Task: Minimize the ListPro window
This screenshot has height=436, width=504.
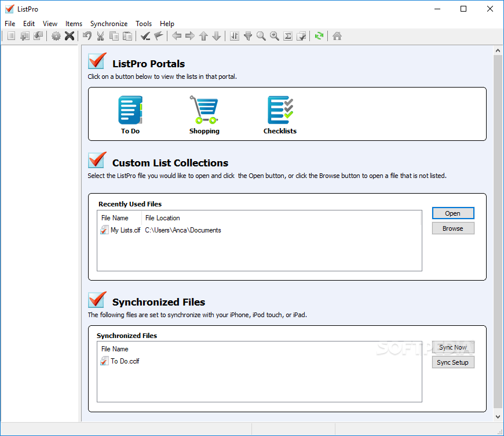Action: 437,9
